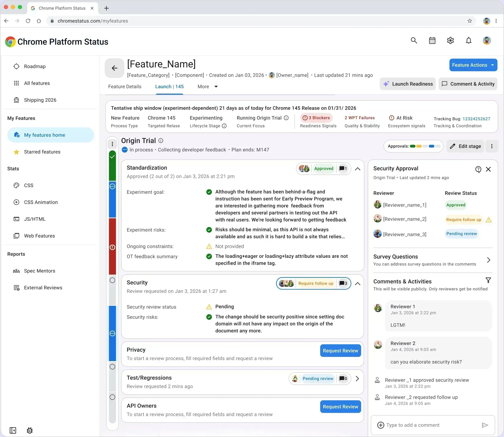Screen dimensions: 504x437
Task: Open tracking bug link 12324252627
Action: tap(476, 119)
